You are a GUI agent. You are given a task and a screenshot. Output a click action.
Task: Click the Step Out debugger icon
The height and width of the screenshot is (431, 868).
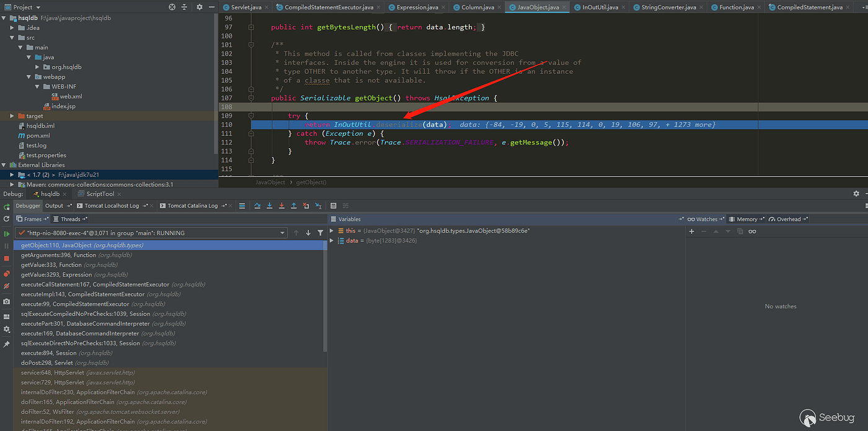pyautogui.click(x=294, y=206)
